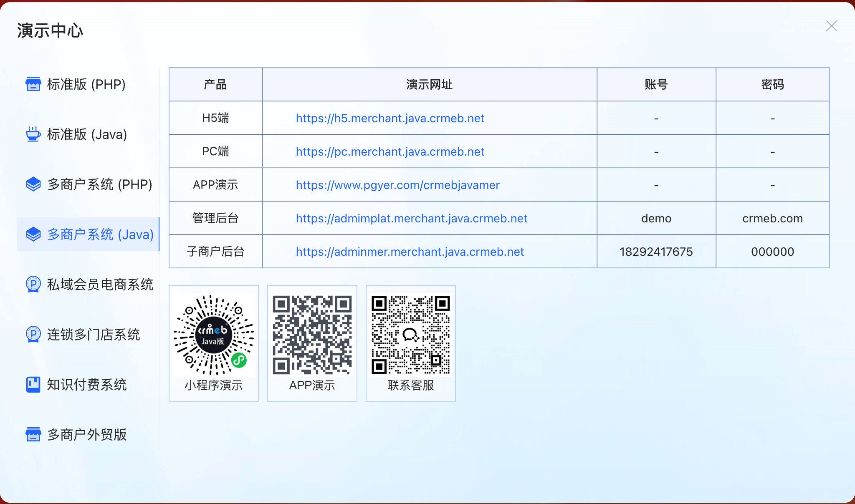Click the book icon beside 知识付费系统
The width and height of the screenshot is (855, 504).
(x=33, y=384)
